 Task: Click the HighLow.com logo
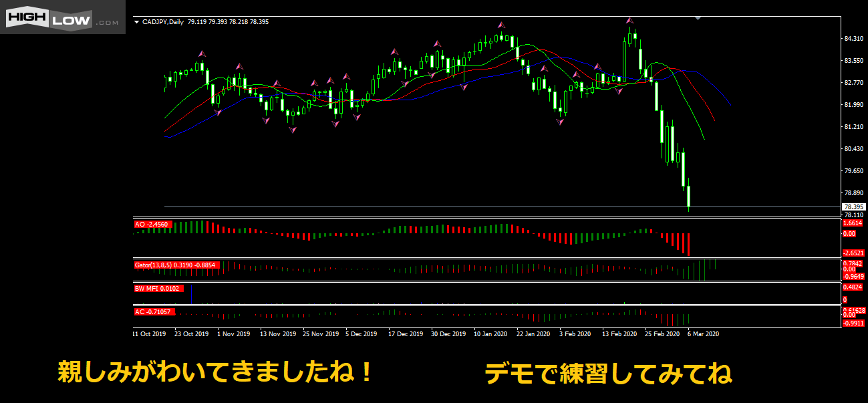(62, 19)
